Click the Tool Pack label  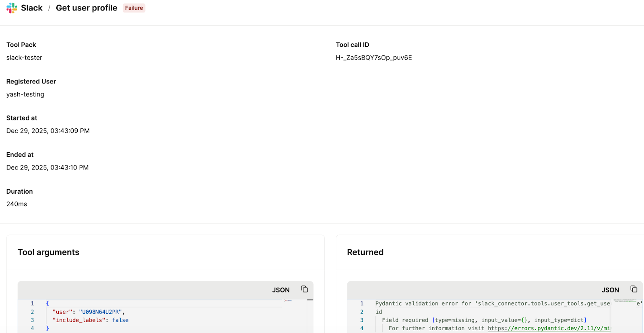[21, 45]
